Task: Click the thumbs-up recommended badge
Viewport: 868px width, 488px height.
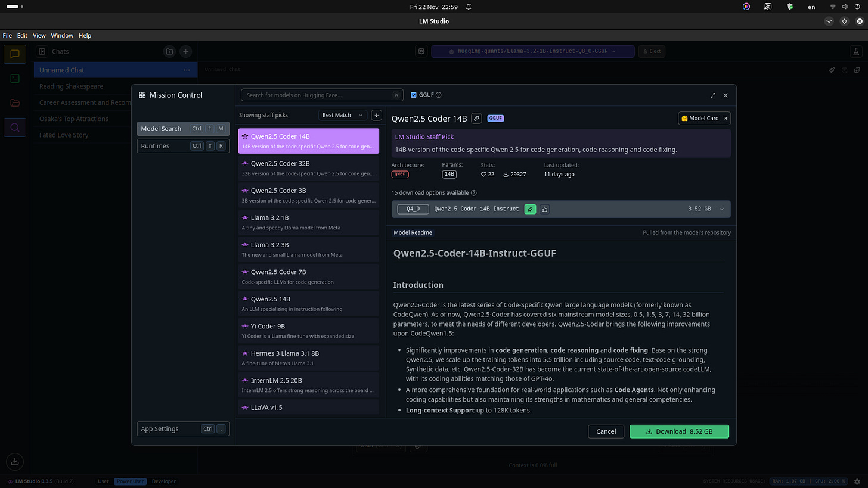Action: (x=544, y=209)
